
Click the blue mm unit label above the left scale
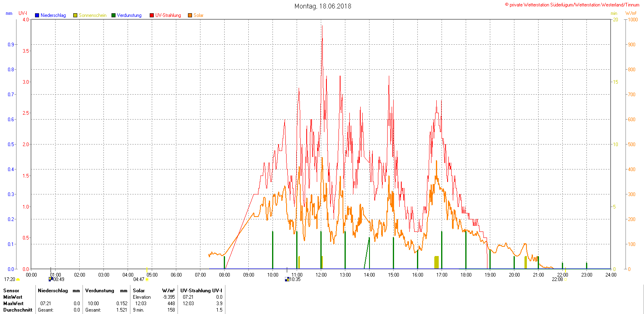click(9, 13)
